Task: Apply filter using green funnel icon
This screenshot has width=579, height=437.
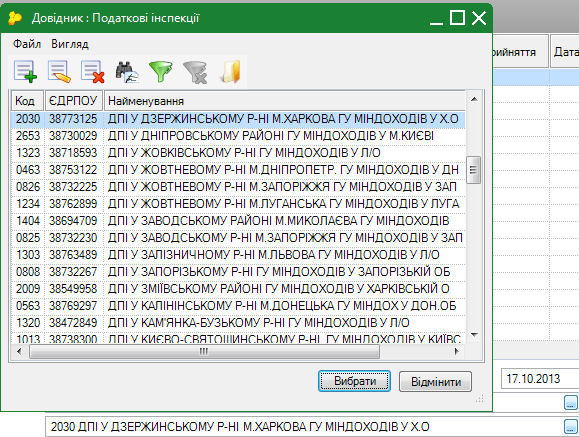Action: tap(161, 71)
